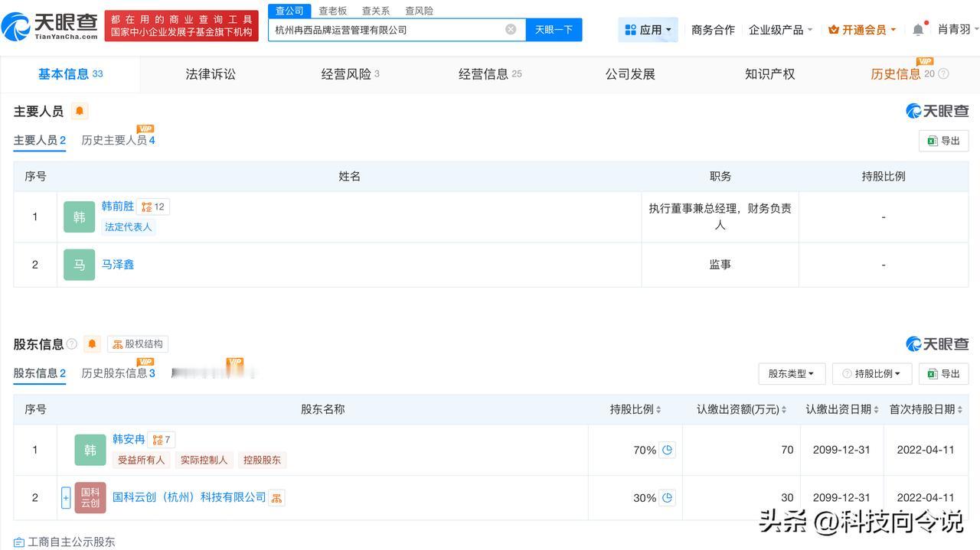Screen dimensions: 980x550
Task: Open the 股东类型 filter dropdown
Action: [792, 374]
